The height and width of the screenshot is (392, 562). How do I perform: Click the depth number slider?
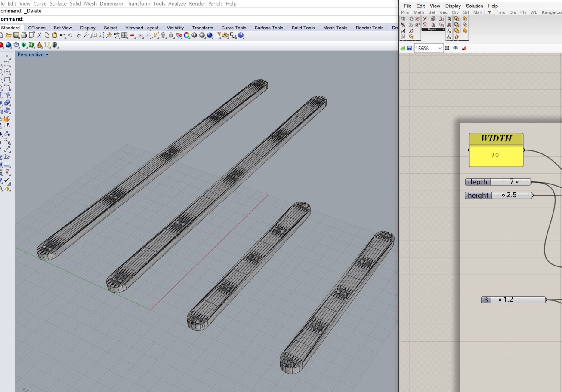[498, 182]
